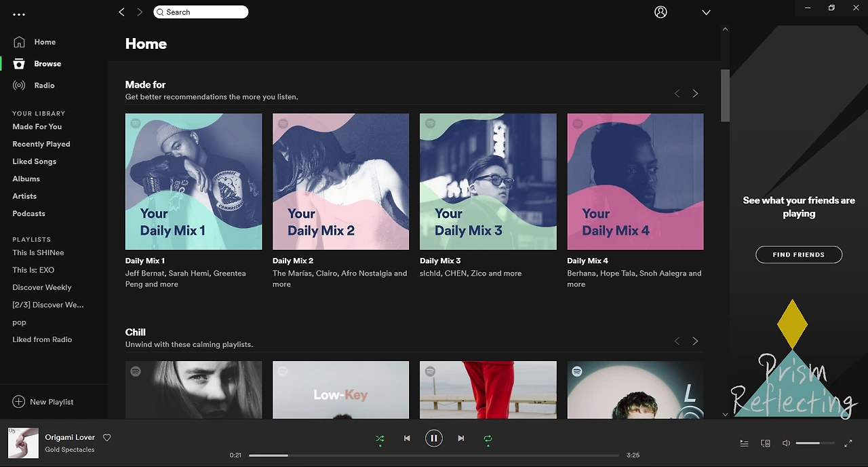Screen dimensions: 868x467
Task: Open the Chill playlist with red pants cover
Action: click(x=488, y=390)
